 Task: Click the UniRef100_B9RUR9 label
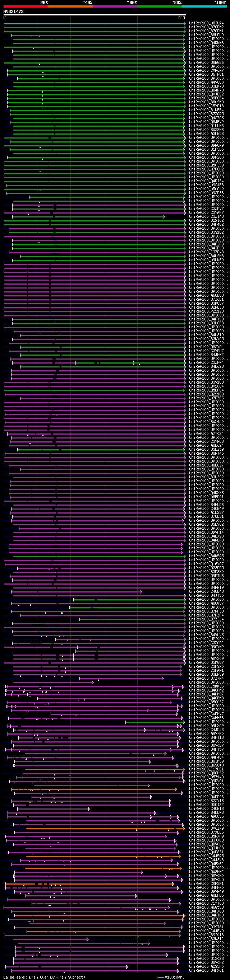coord(206,146)
